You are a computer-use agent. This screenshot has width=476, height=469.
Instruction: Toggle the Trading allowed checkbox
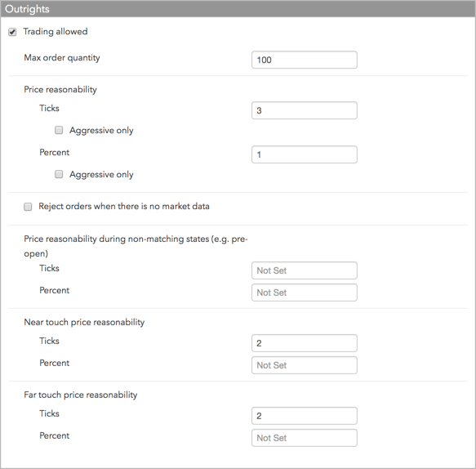(x=12, y=32)
